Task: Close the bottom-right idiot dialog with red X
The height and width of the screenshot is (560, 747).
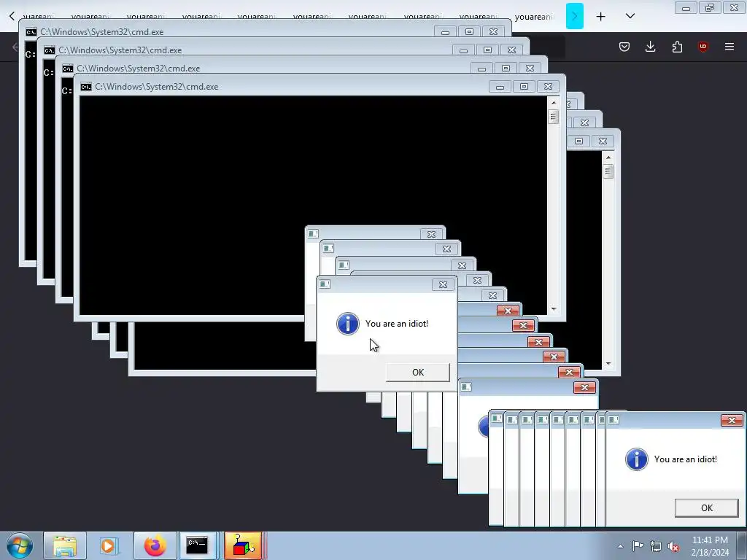Action: tap(732, 421)
